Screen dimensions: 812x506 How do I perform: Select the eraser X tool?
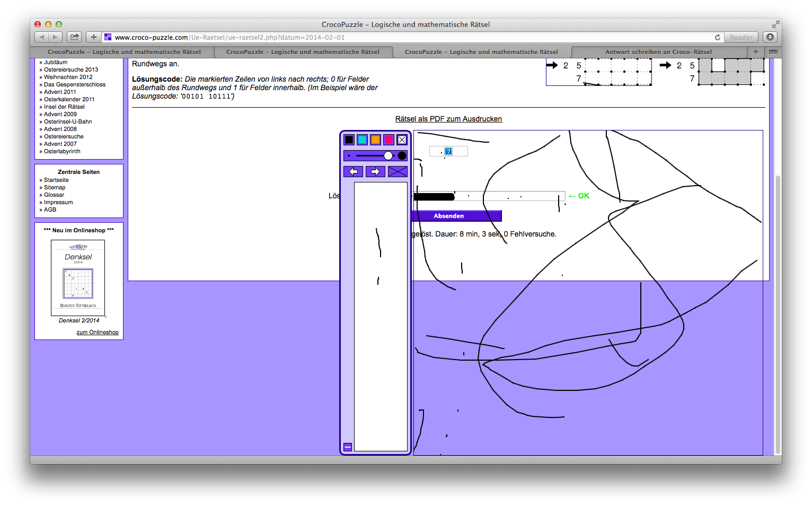pyautogui.click(x=402, y=140)
